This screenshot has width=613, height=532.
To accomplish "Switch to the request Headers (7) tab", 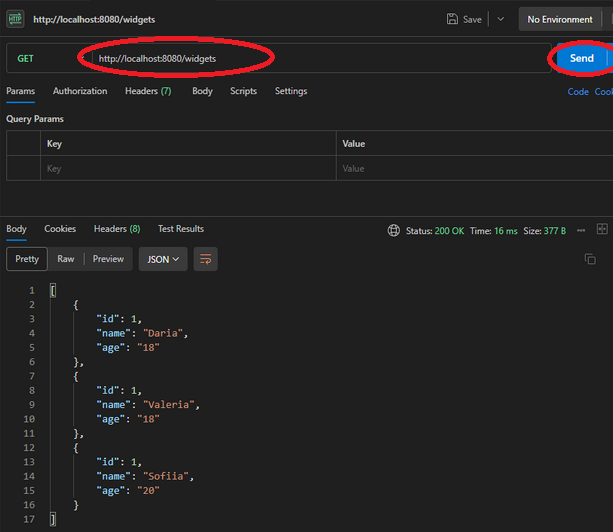I will pos(147,91).
